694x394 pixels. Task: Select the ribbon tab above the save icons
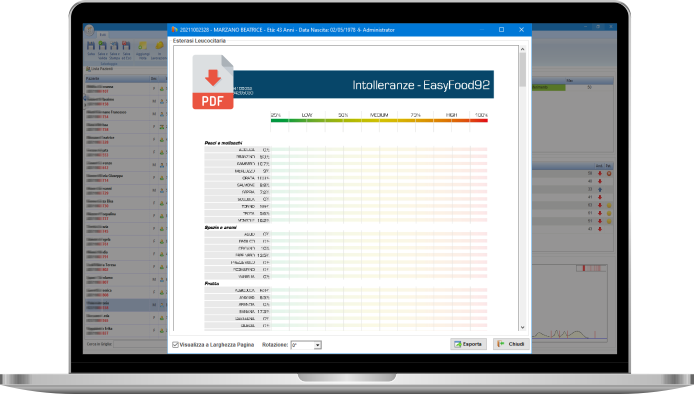103,35
